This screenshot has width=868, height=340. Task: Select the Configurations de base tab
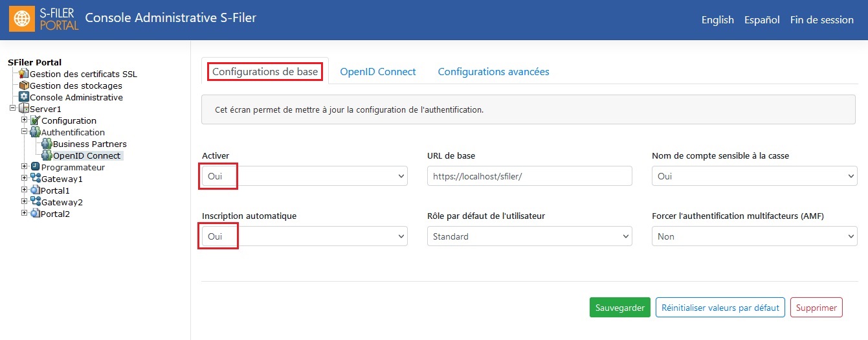265,71
